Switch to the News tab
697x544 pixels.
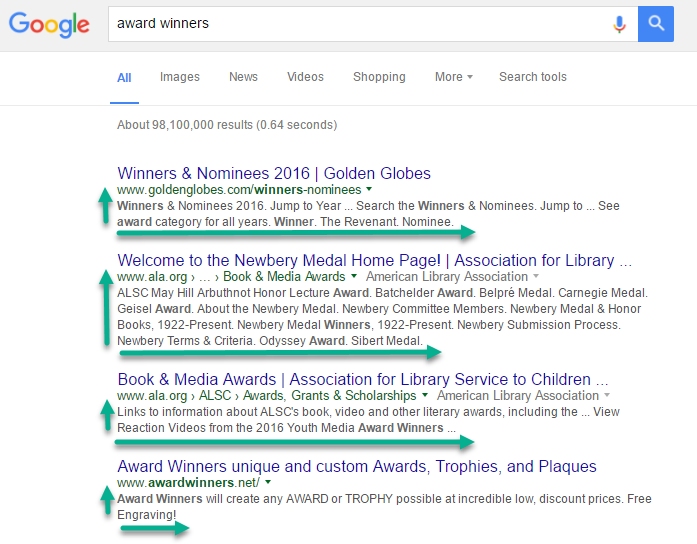243,77
